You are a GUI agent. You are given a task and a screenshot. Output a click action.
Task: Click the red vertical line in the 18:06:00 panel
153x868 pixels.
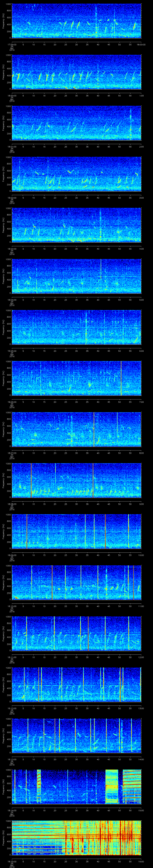[121, 378]
